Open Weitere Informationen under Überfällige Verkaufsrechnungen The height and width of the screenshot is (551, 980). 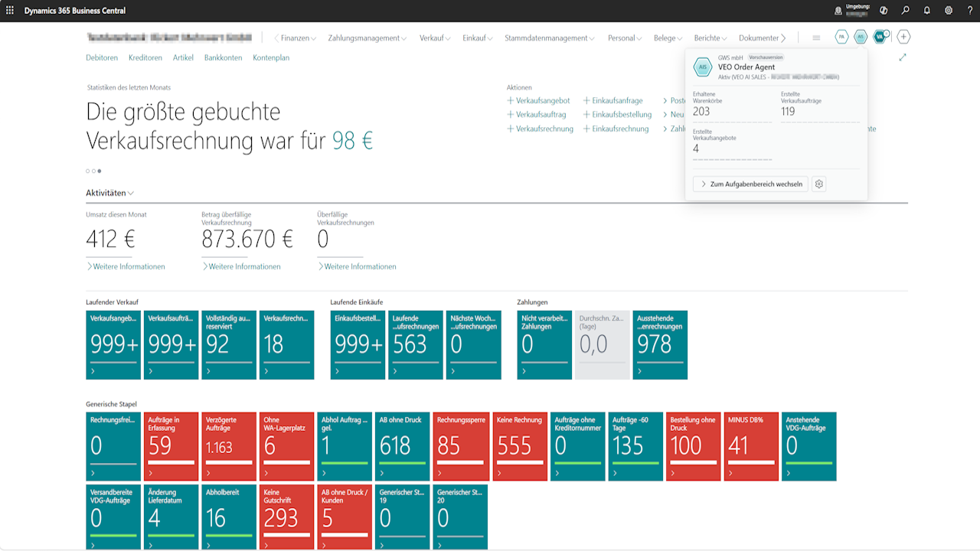click(x=357, y=266)
